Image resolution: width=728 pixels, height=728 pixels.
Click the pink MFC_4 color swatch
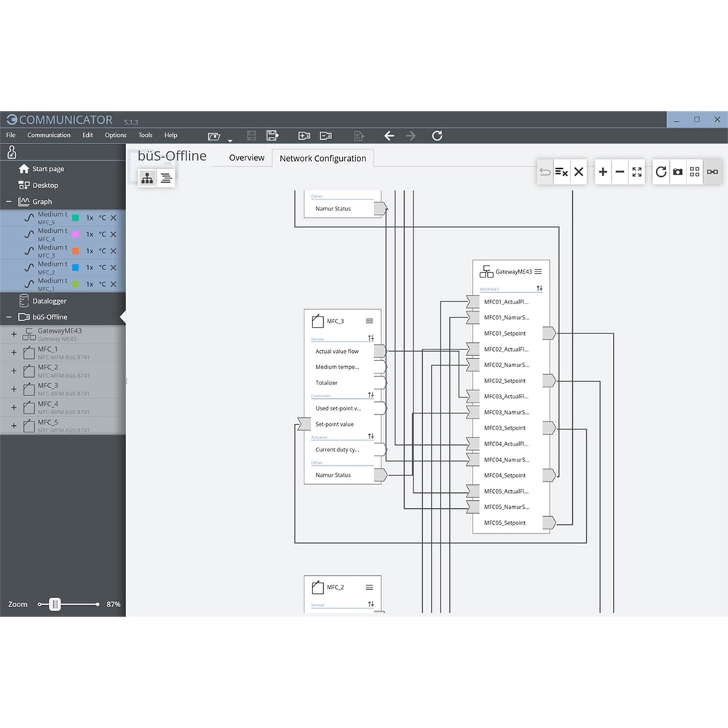click(x=75, y=234)
